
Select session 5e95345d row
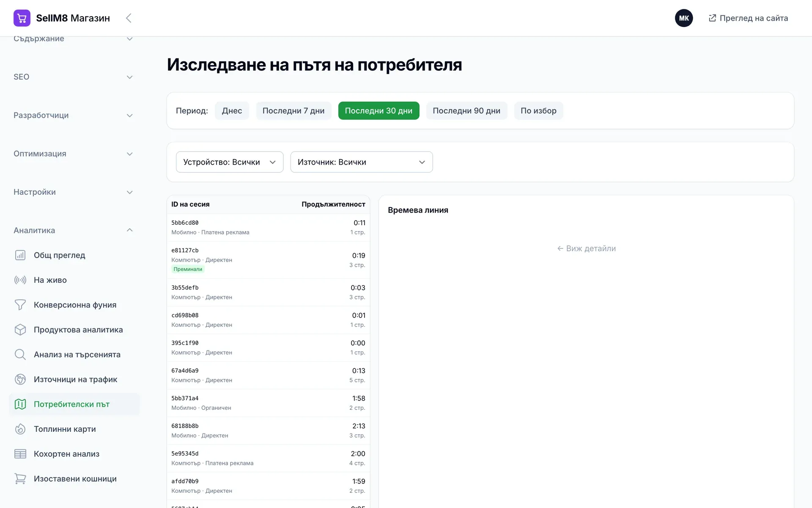pyautogui.click(x=268, y=458)
